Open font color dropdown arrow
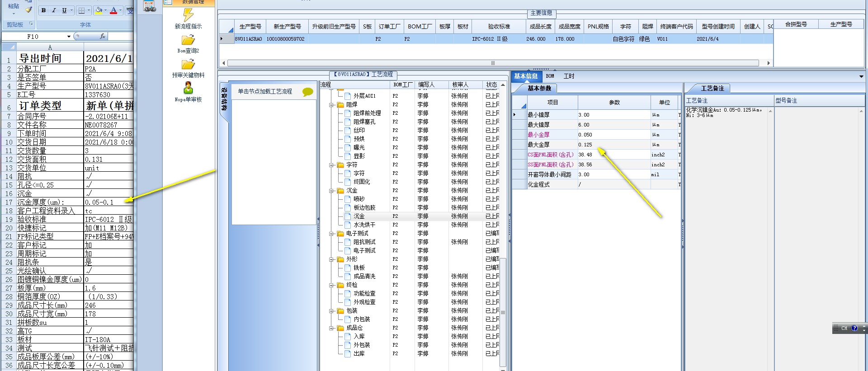Viewport: 868px width, 371px height. 120,10
